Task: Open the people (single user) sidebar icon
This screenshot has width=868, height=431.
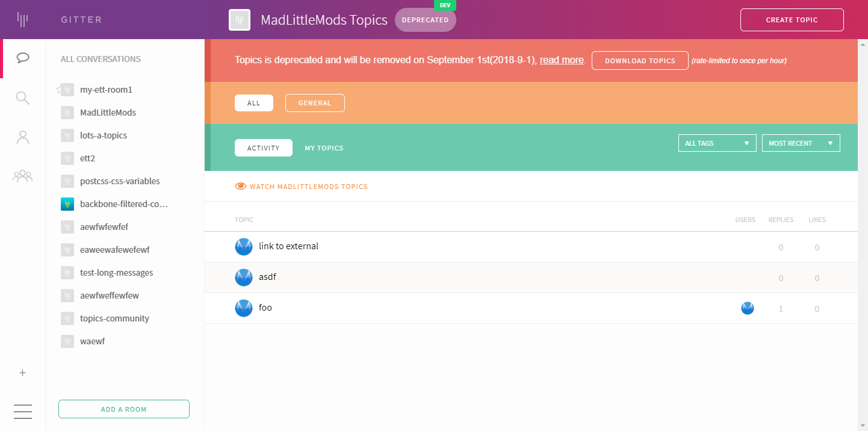Action: point(23,137)
